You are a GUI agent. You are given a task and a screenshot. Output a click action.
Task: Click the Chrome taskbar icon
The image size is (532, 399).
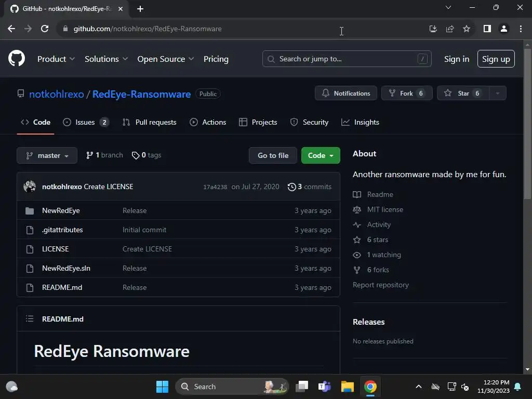pos(370,387)
